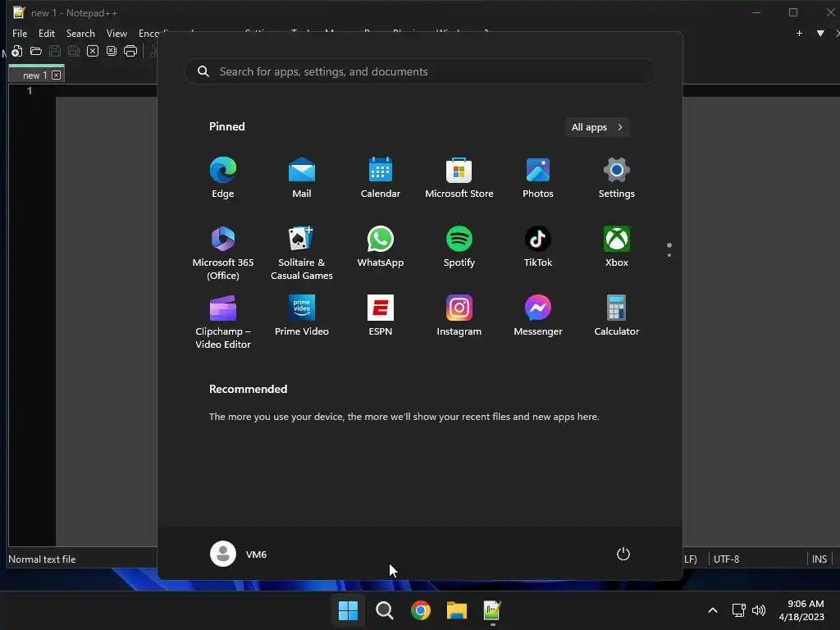The image size is (840, 630).
Task: Go to next pinned apps page dots
Action: [669, 249]
